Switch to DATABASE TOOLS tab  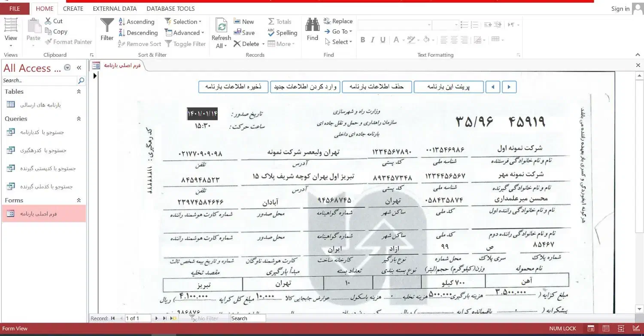[x=170, y=9]
